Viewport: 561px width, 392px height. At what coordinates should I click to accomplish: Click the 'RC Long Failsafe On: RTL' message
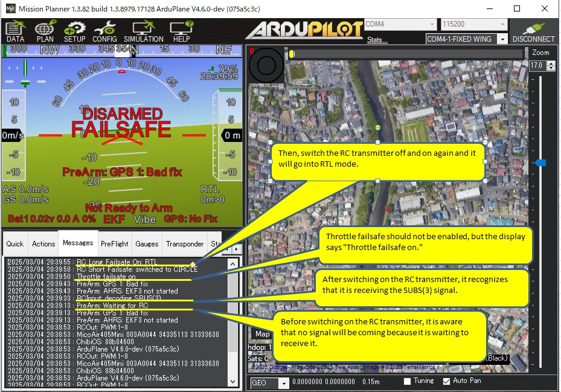(x=117, y=262)
